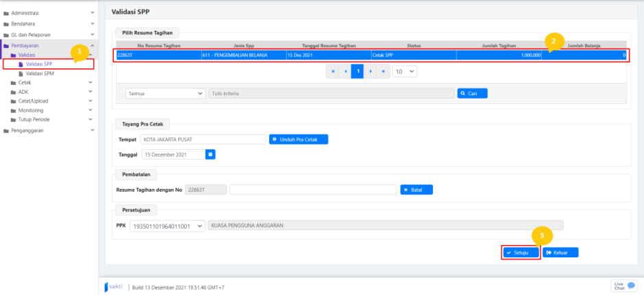Open the calendar date picker icon

[211, 155]
